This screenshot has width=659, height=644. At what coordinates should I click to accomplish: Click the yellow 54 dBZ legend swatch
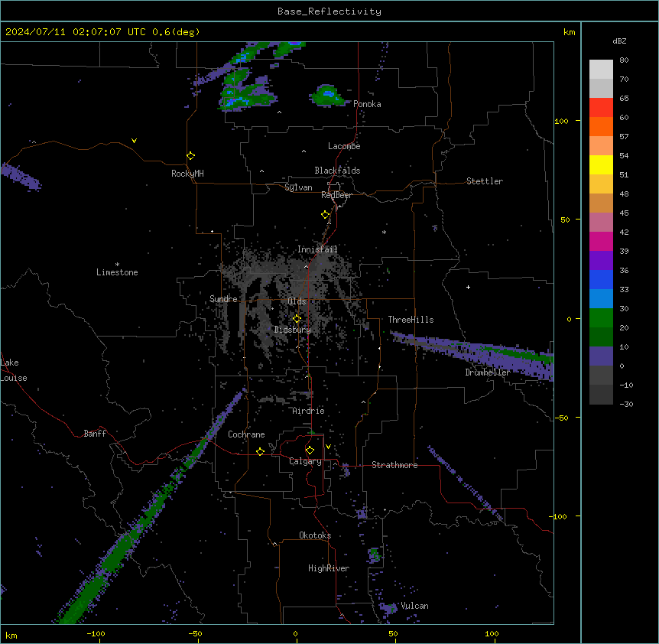click(601, 164)
